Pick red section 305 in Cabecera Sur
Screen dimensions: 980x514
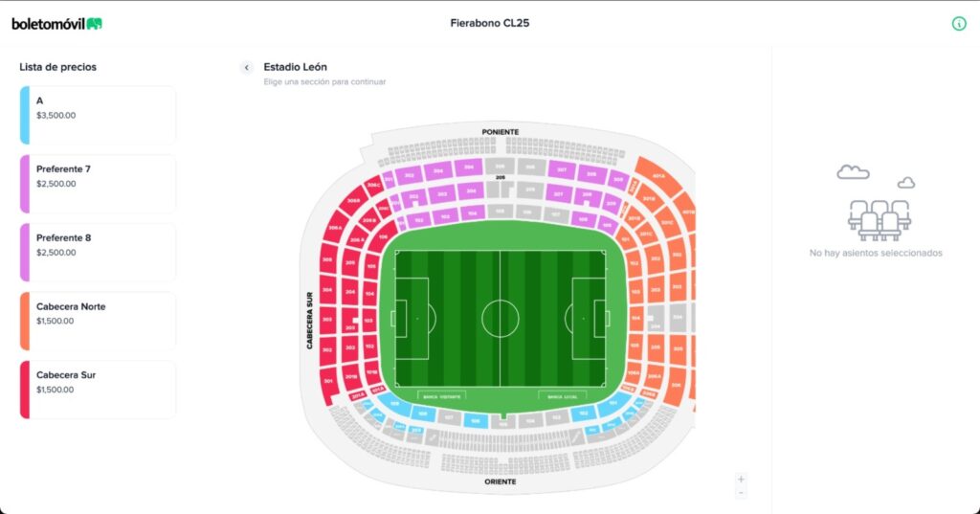tap(327, 259)
